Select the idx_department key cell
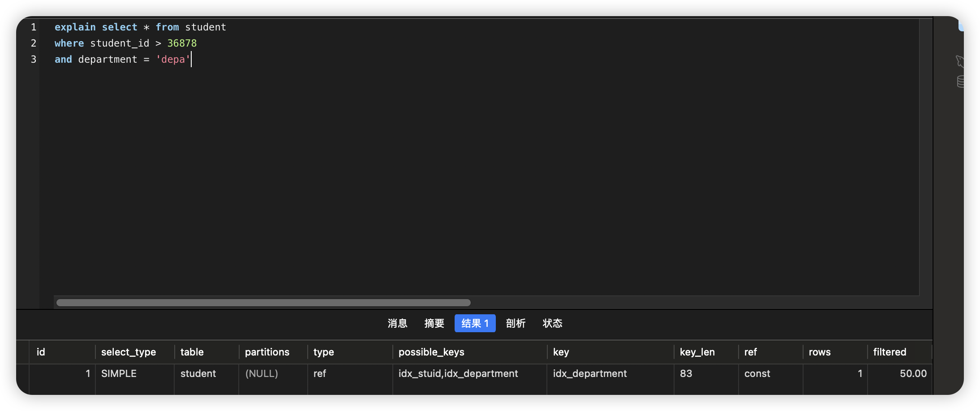Image resolution: width=980 pixels, height=411 pixels. (610, 373)
